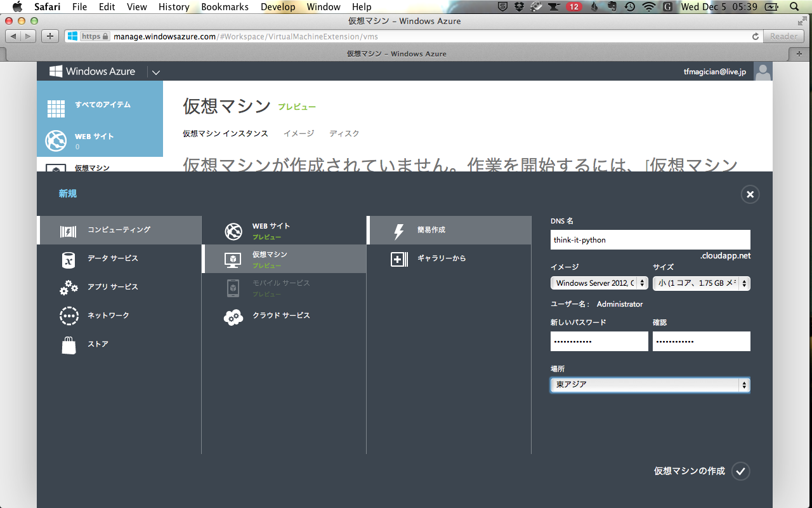The height and width of the screenshot is (508, 812).
Task: Click the Wi-Fi menu bar icon
Action: pos(648,7)
